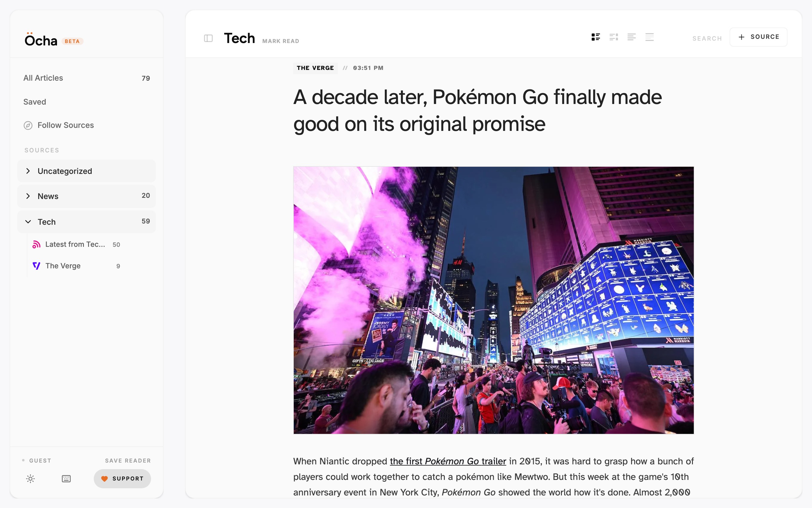Image resolution: width=812 pixels, height=508 pixels.
Task: Click The Verge unread count 9
Action: pos(118,267)
